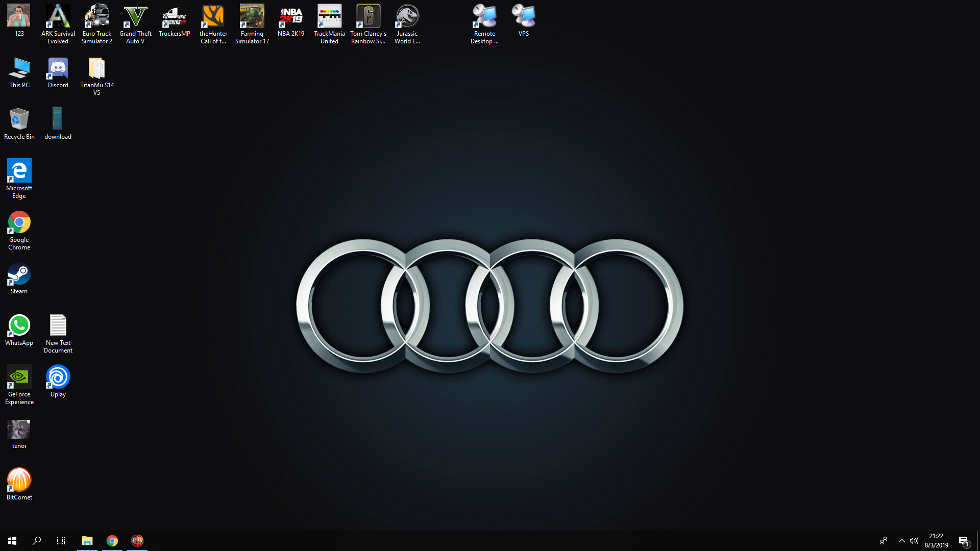980x551 pixels.
Task: Launch ARK Survival Evolved shortcut
Action: 58,24
